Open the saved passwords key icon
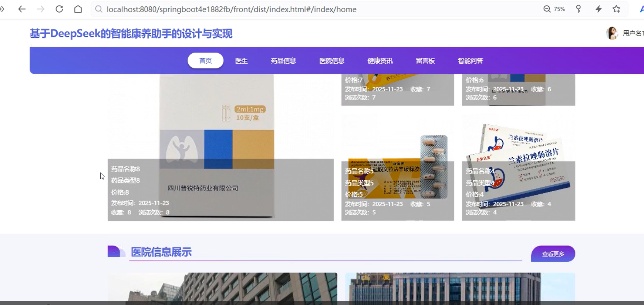Viewport: 644px width, 305px height. 579,9
